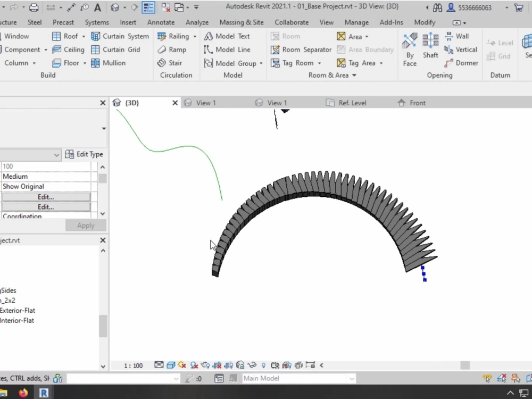Click the Print icon in quick access toolbar

[x=34, y=7]
